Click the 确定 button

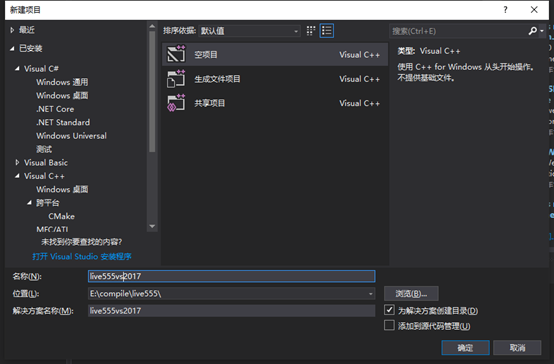465,348
